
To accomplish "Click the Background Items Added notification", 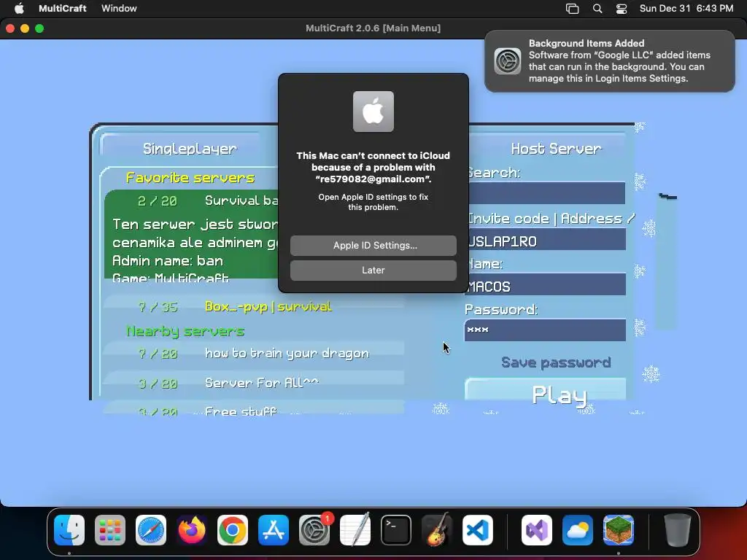I will coord(610,61).
